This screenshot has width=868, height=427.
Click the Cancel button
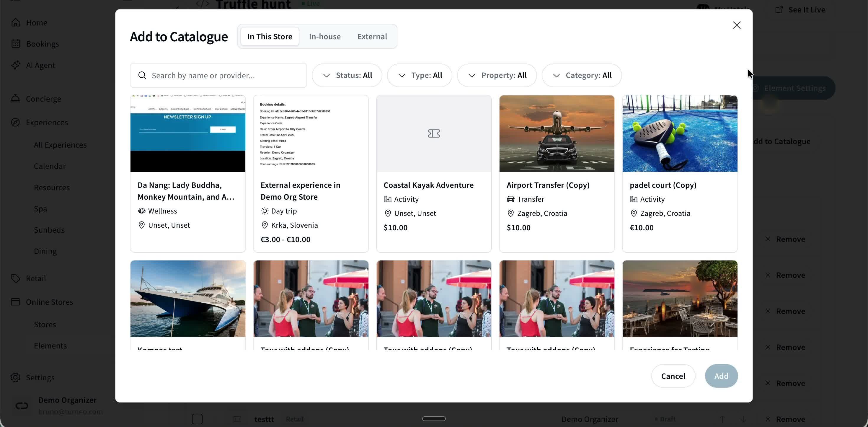click(x=673, y=376)
